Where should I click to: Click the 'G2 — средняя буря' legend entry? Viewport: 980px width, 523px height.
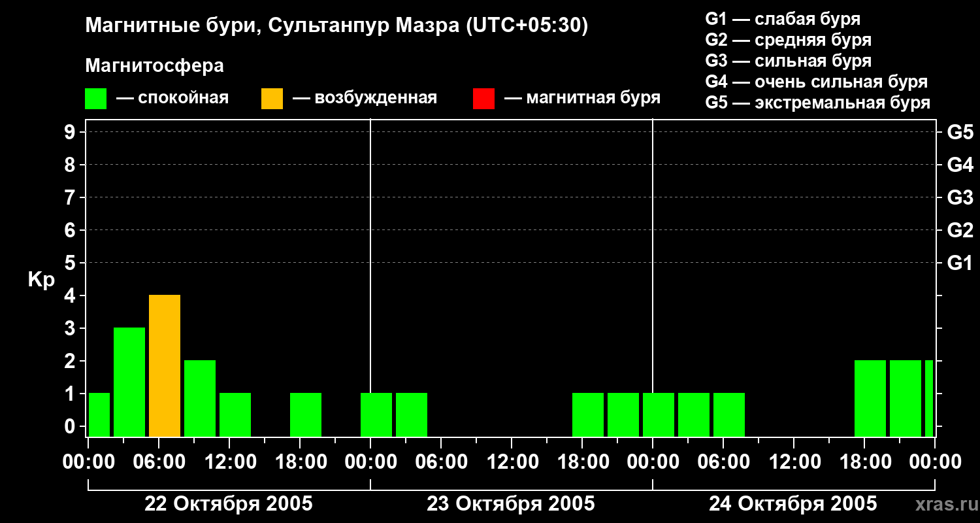click(788, 40)
